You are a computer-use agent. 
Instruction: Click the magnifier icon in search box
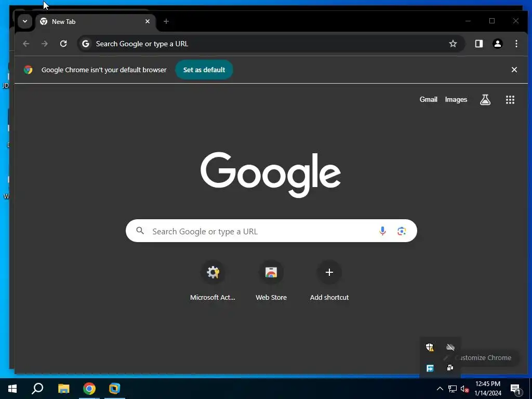tap(140, 231)
